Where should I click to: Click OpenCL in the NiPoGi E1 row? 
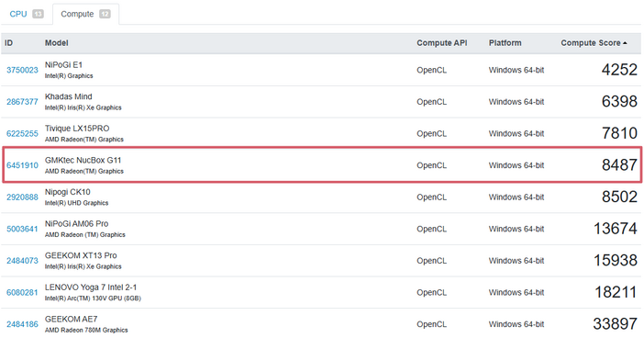[431, 70]
